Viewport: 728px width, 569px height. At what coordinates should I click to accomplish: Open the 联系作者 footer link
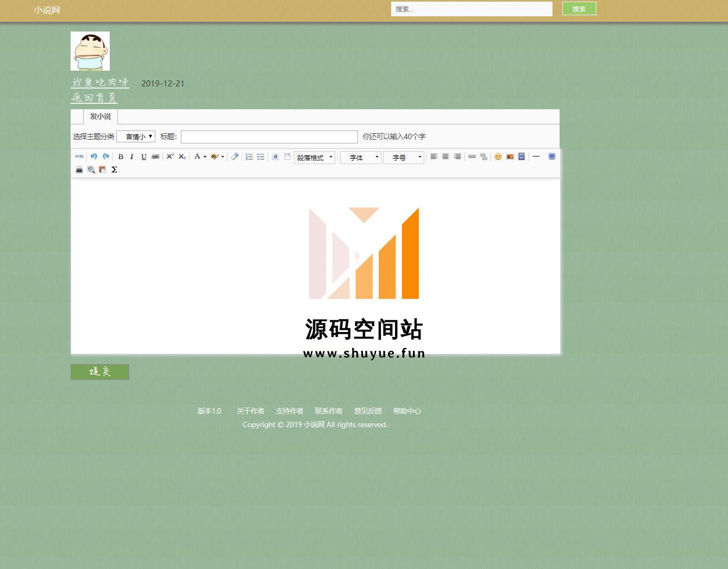click(x=329, y=411)
